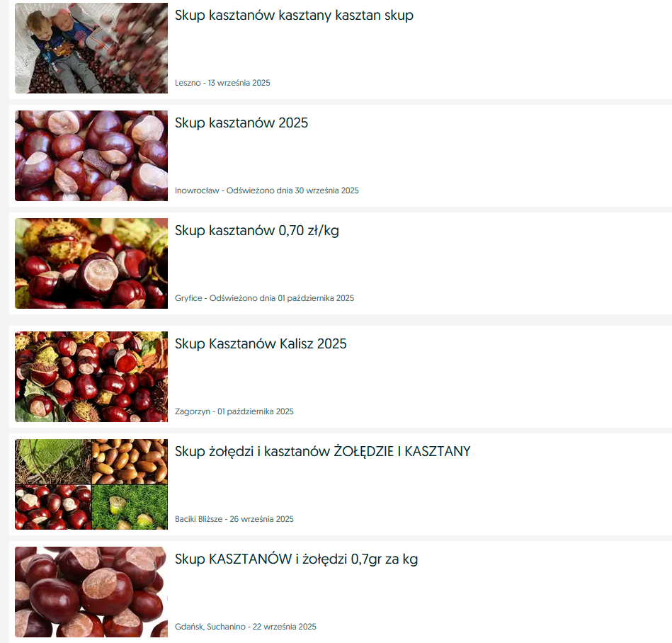Image resolution: width=672 pixels, height=643 pixels.
Task: Click the Leszno 13 września 2025 text
Action: pos(222,83)
